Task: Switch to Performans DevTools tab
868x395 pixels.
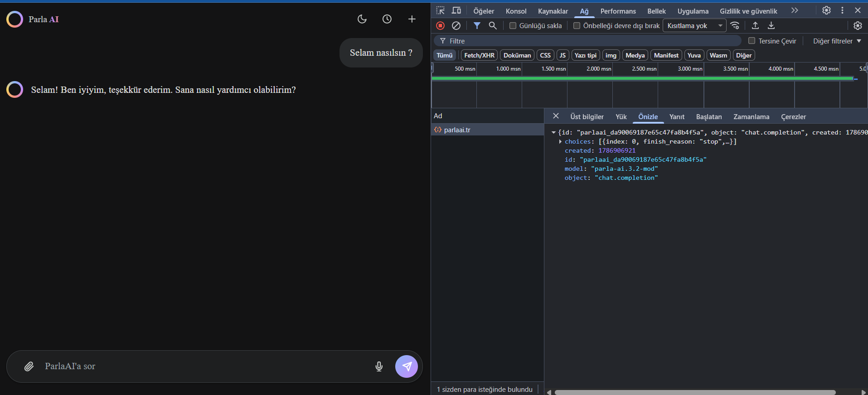Action: pyautogui.click(x=618, y=11)
